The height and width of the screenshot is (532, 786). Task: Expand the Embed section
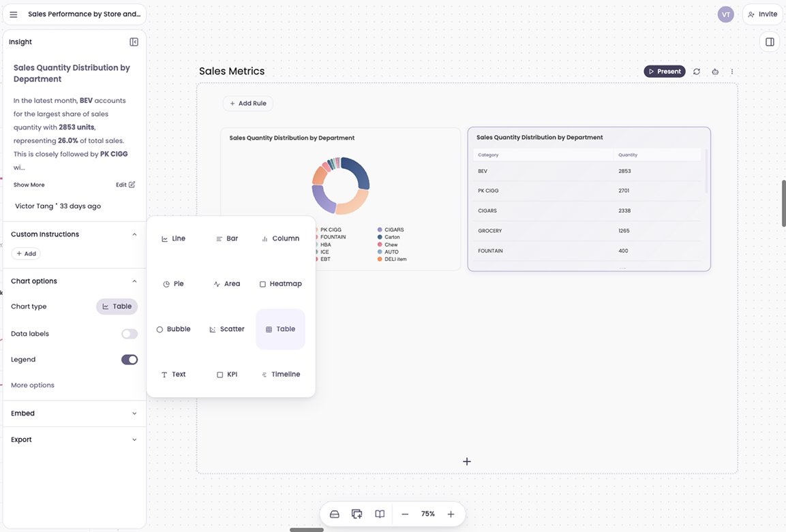coord(134,413)
